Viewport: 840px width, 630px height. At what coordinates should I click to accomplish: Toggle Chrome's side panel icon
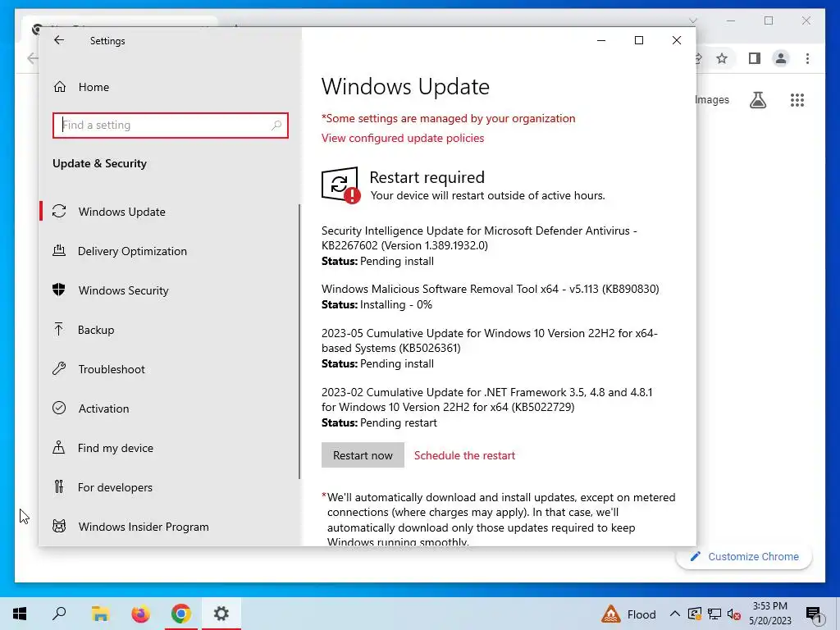(x=755, y=58)
